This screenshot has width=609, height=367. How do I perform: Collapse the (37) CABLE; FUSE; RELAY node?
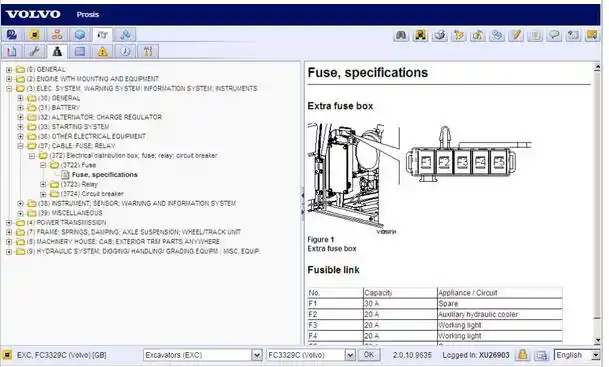point(21,146)
